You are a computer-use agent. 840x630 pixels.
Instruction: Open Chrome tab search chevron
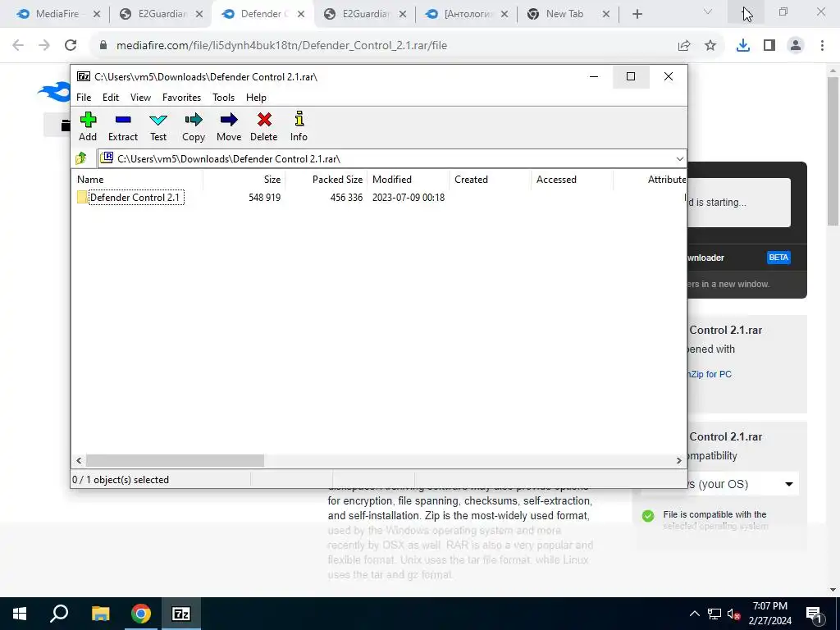[x=708, y=12]
